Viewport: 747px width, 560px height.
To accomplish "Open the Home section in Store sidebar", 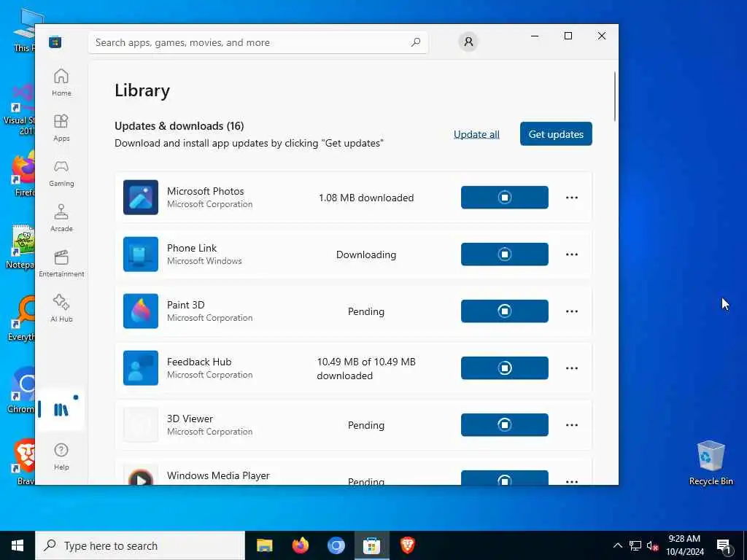I will click(61, 82).
